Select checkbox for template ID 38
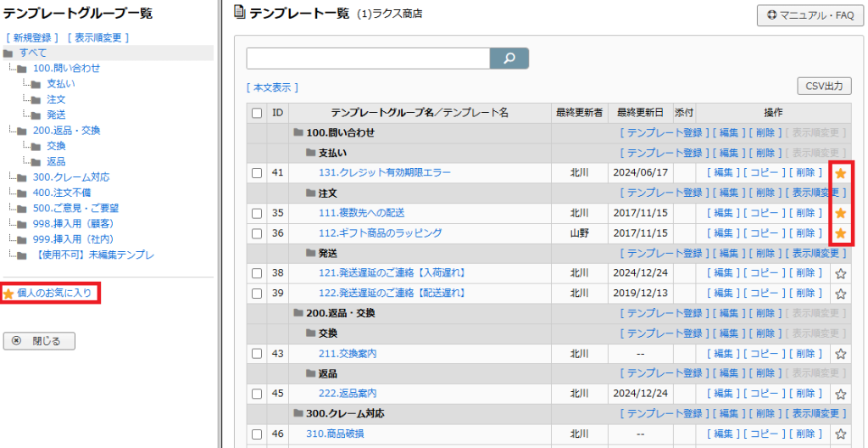868x448 pixels. click(257, 273)
